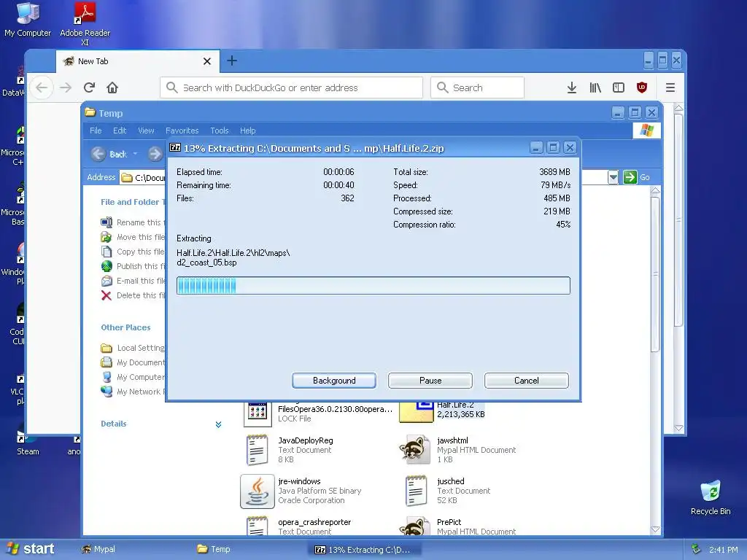Open the File menu in the Temp window
Viewport: 747px width, 560px height.
coord(96,131)
